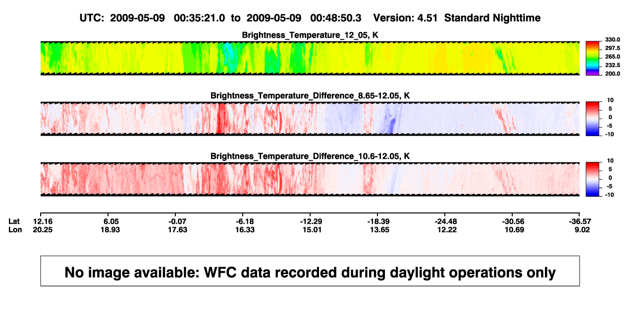Click the 'Lat' row label
This screenshot has width=644, height=330.
pyautogui.click(x=14, y=221)
